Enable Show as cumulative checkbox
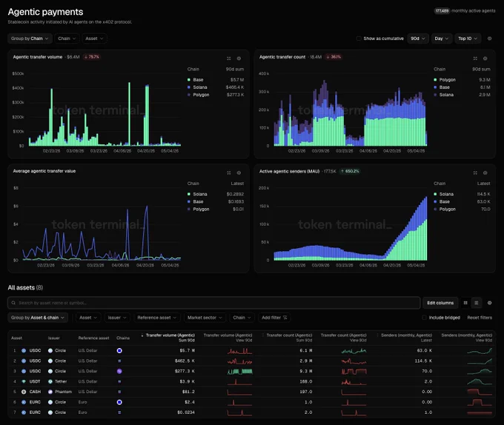 pos(359,39)
